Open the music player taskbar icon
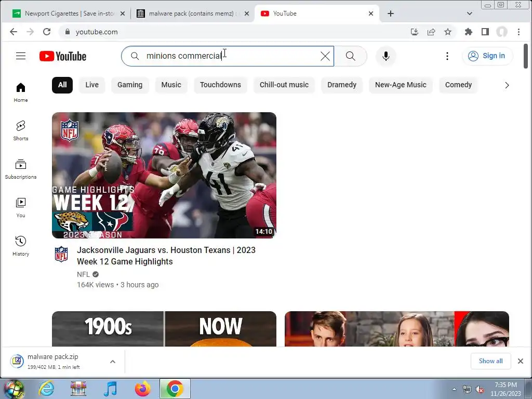532x399 pixels. (x=110, y=389)
